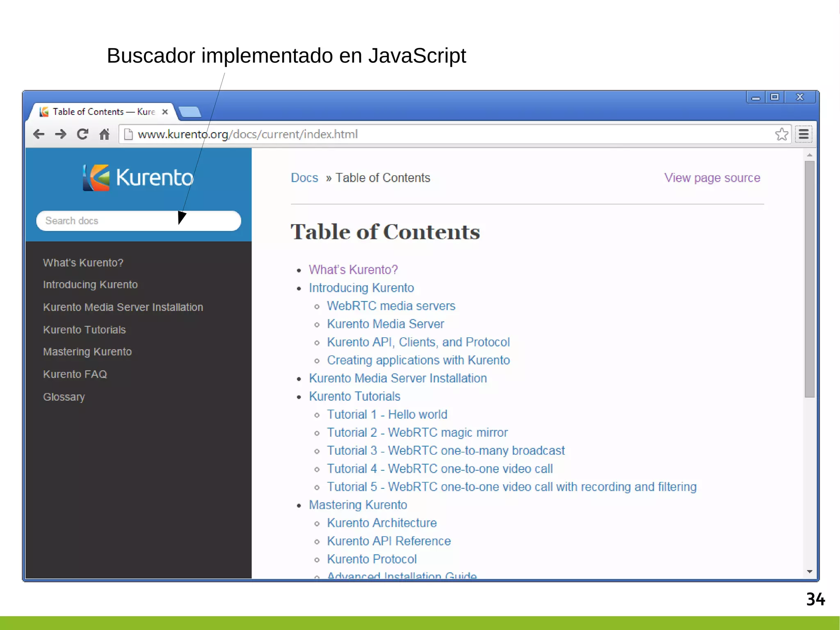Open a new tab with the blank tab button
The height and width of the screenshot is (630, 840).
pos(190,112)
